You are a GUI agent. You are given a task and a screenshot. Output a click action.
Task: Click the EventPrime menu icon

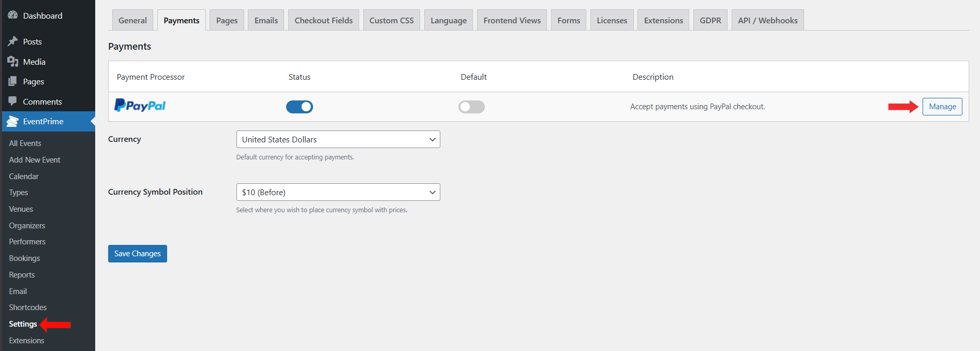point(13,121)
